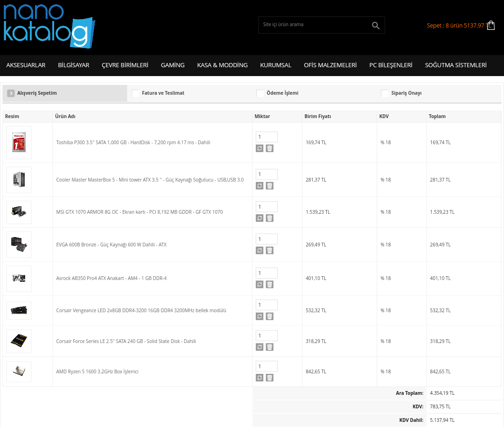
Task: Click the Corsair Vengeance memory thumbnail
Action: point(19,310)
